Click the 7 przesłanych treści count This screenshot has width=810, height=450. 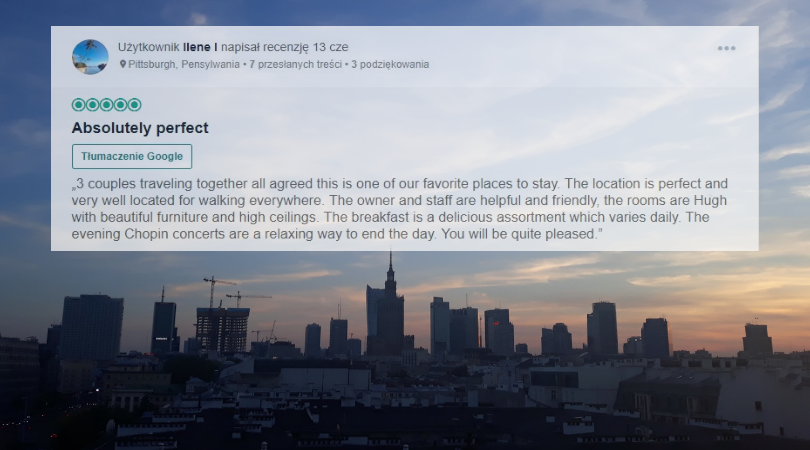295,64
